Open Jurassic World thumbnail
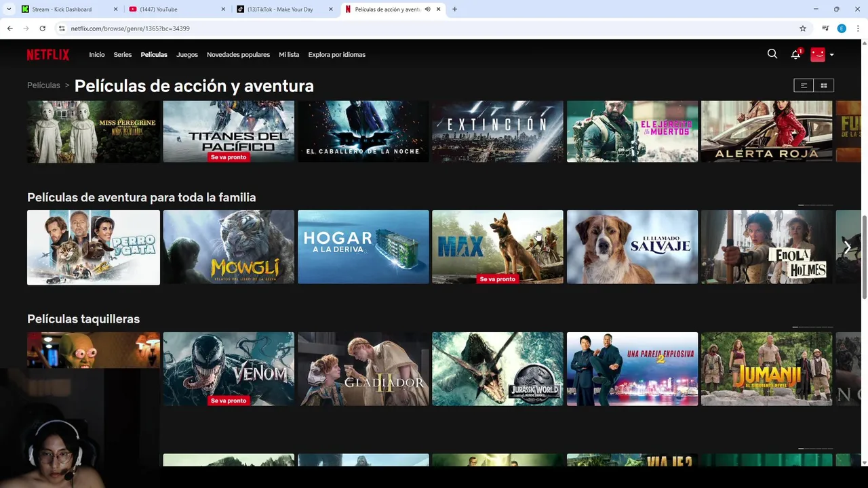This screenshot has width=868, height=488. 498,369
